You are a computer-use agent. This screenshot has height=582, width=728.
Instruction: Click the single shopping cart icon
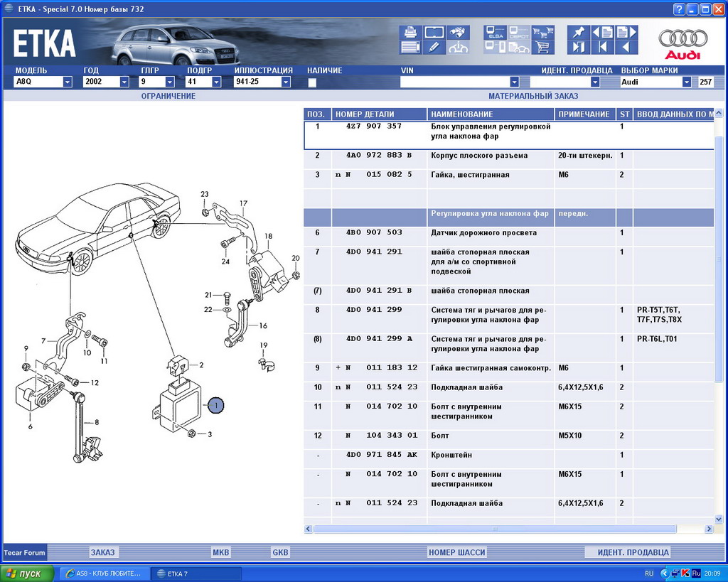tap(543, 48)
